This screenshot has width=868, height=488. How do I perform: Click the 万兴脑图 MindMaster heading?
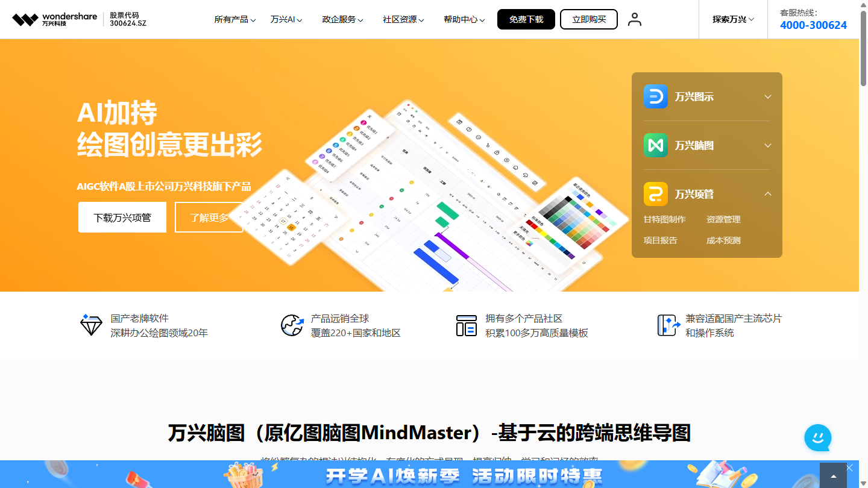(429, 433)
